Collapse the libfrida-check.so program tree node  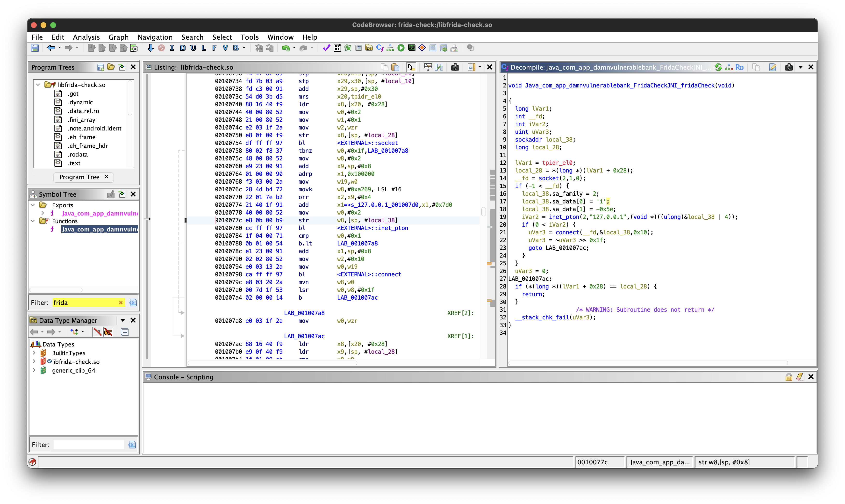[38, 85]
